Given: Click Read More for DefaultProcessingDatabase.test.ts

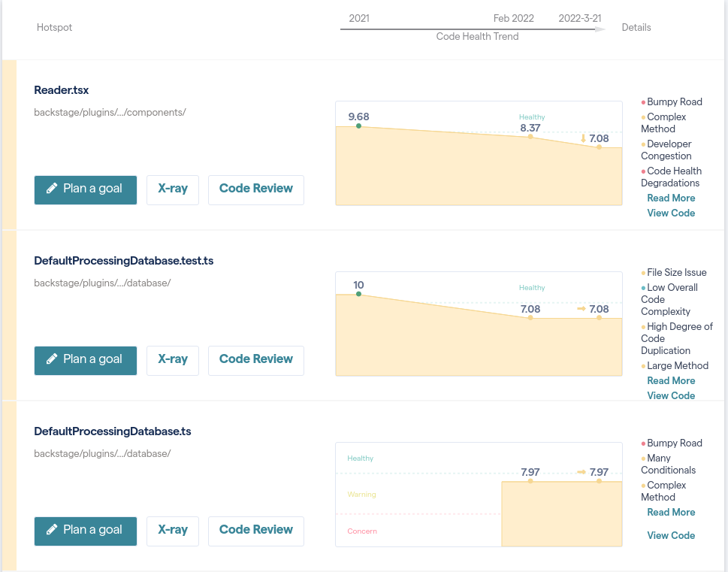Looking at the screenshot, I should point(671,380).
